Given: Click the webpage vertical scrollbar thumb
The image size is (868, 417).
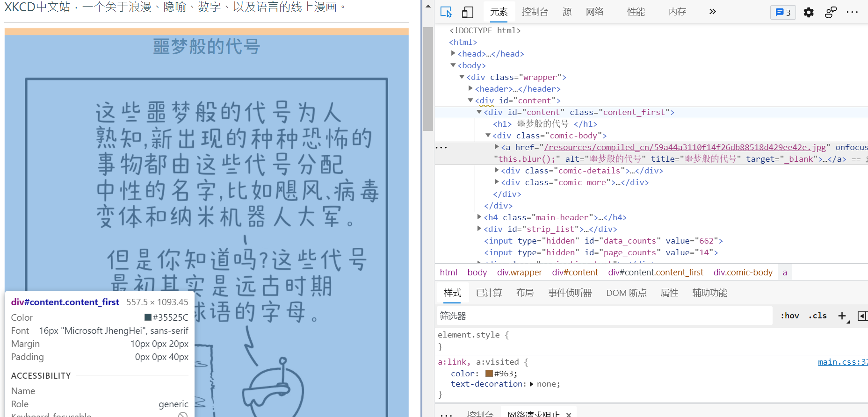Looking at the screenshot, I should click(428, 79).
